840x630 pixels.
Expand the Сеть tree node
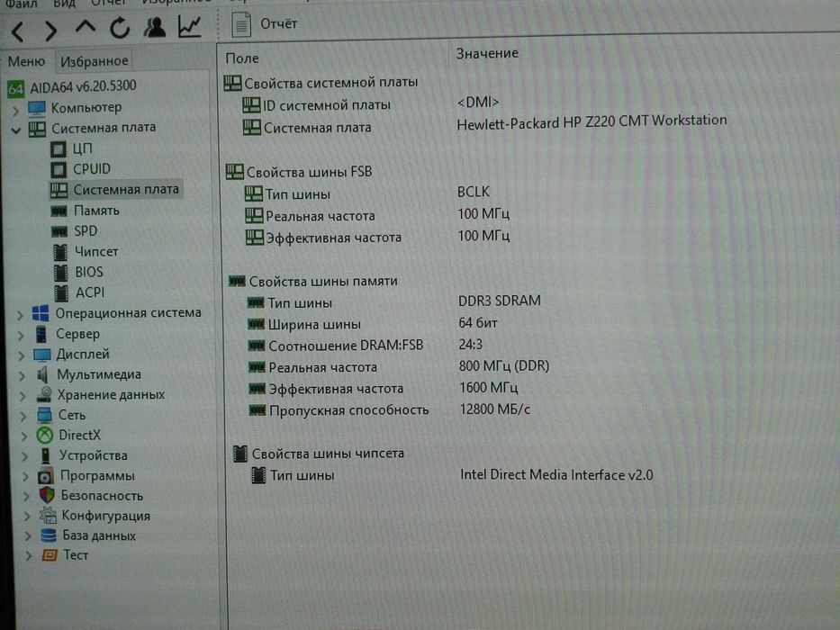[23, 416]
